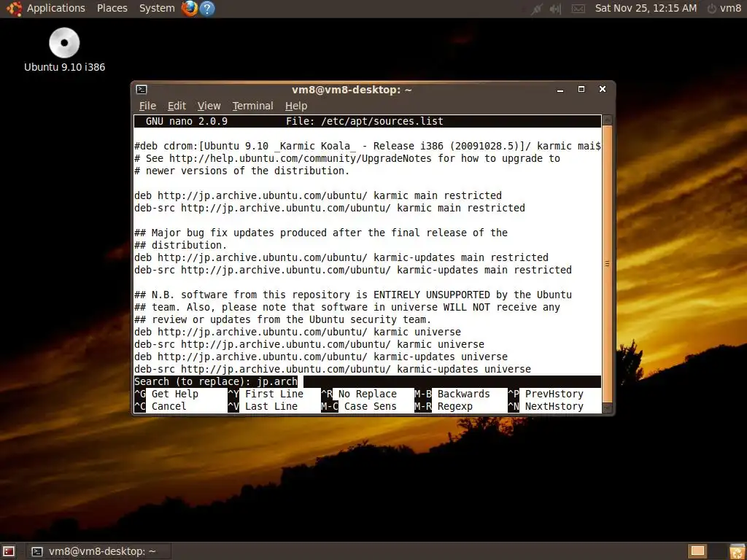Viewport: 747px width, 560px height.
Task: Click the 'deb-src ... karmic main restricted' line
Action: pyautogui.click(x=330, y=208)
